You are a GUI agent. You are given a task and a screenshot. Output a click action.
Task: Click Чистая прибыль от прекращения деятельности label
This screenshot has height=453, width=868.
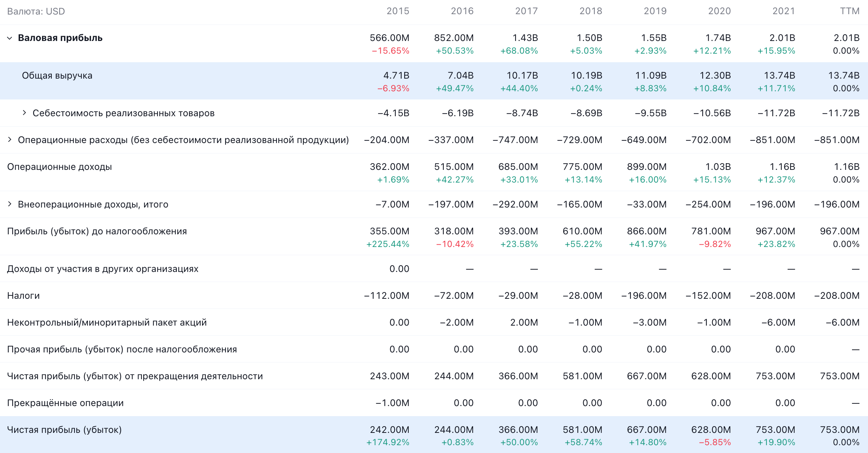click(x=135, y=376)
